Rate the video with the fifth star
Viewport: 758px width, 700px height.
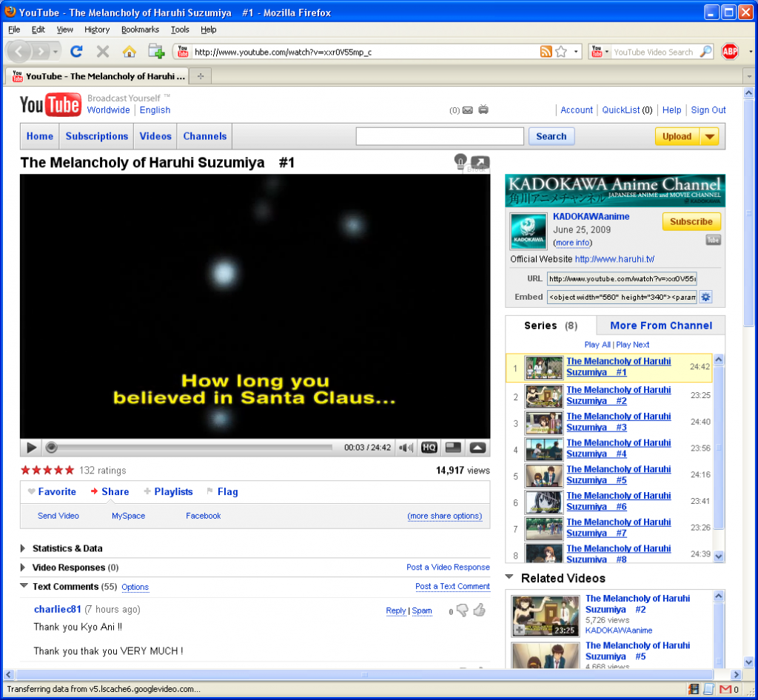[70, 470]
